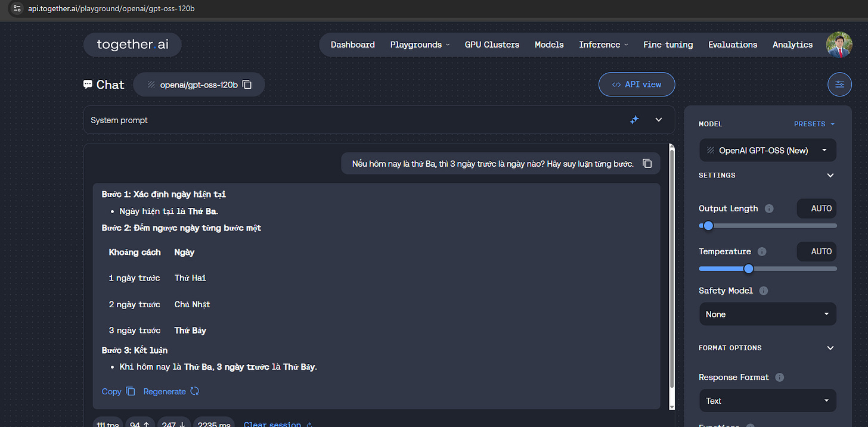868x427 pixels.
Task: Open the Response Format Text dropdown
Action: tap(768, 401)
